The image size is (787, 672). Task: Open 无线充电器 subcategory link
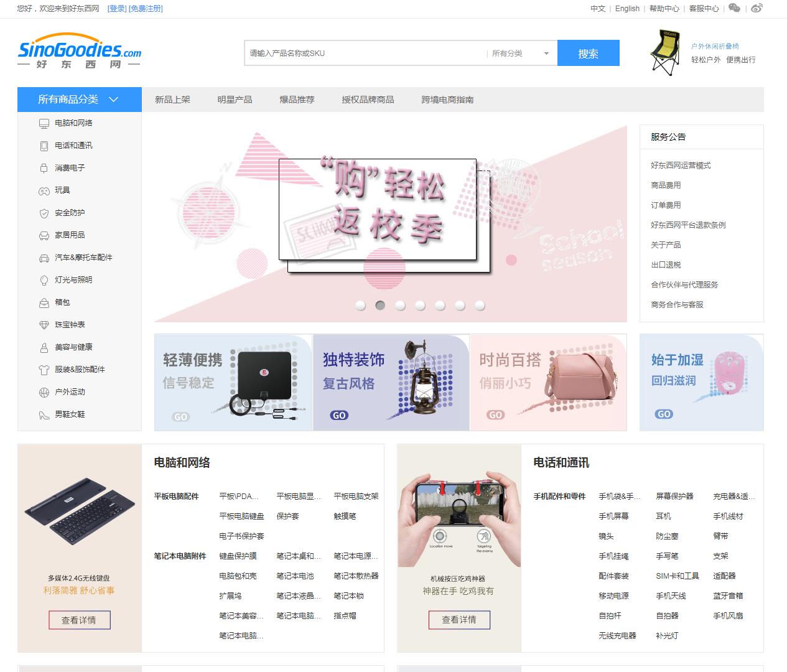tap(617, 636)
